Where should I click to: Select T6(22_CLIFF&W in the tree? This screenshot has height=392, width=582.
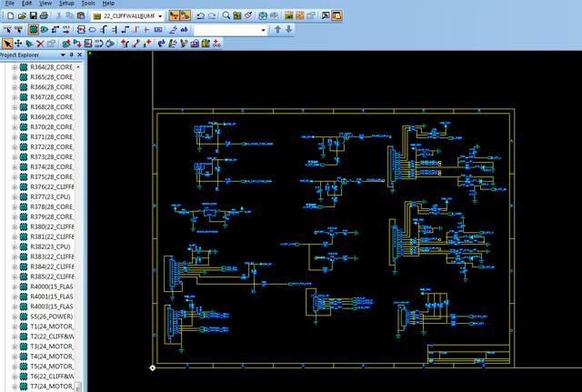[x=52, y=377]
